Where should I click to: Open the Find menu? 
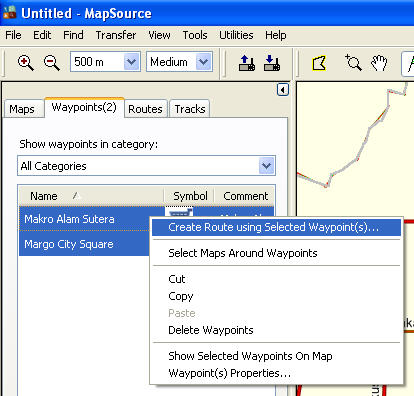click(73, 35)
